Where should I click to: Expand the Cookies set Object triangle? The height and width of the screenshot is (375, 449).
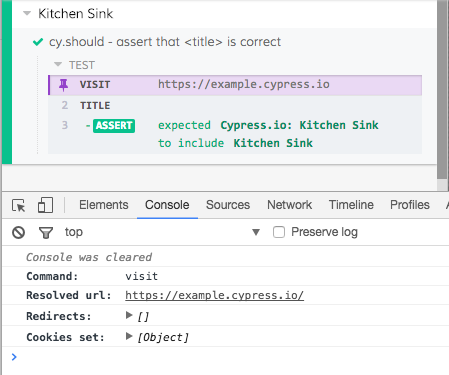click(129, 336)
